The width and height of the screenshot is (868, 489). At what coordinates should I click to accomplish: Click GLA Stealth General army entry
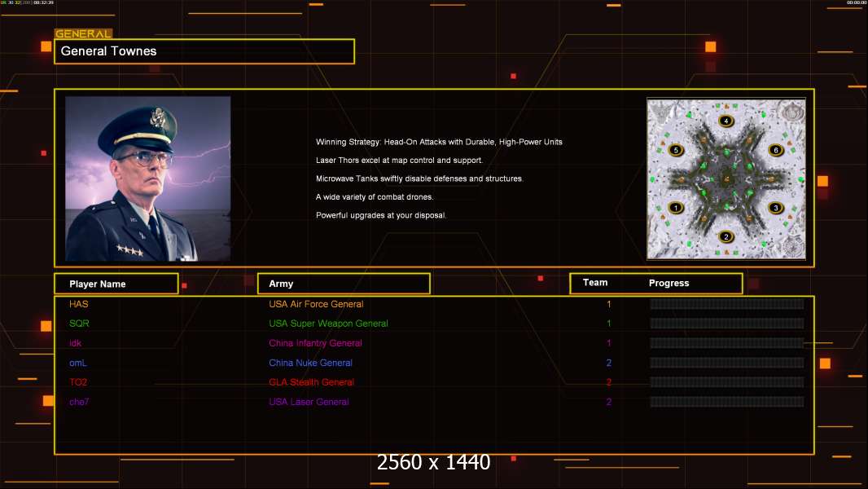point(311,382)
